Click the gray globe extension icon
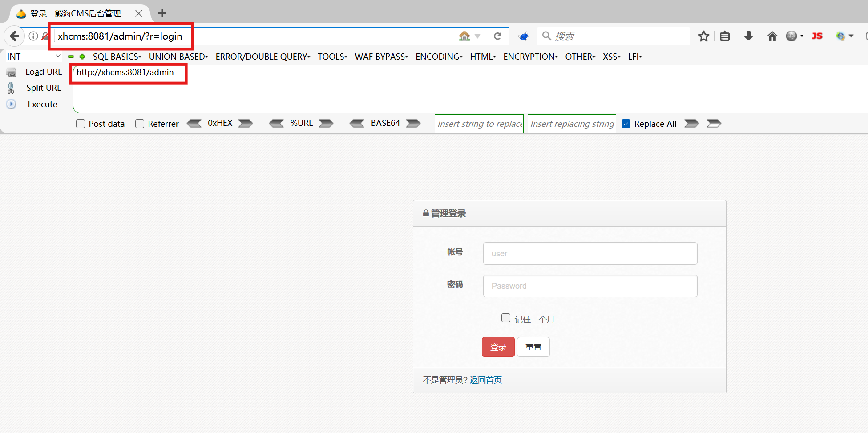This screenshot has width=868, height=433. (x=791, y=36)
